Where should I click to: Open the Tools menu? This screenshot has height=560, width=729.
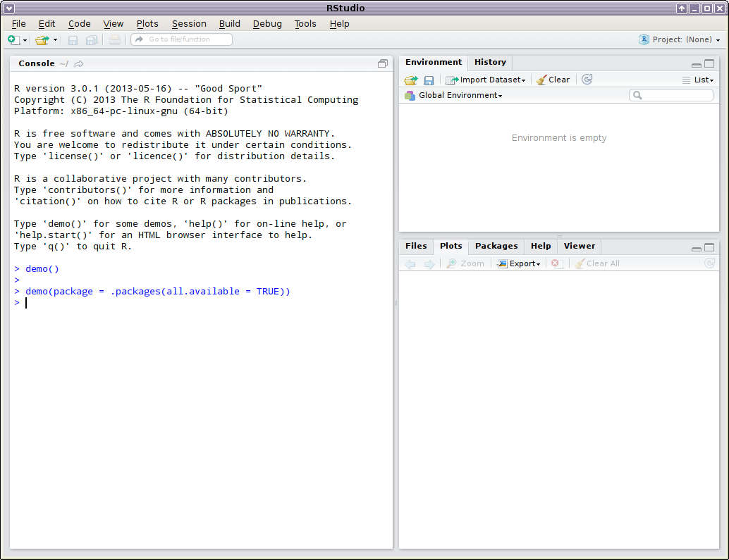[x=305, y=24]
